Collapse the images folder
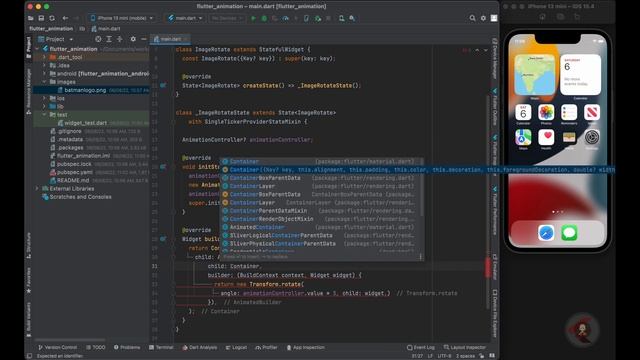Viewport: 640px width, 360px height. pos(44,82)
